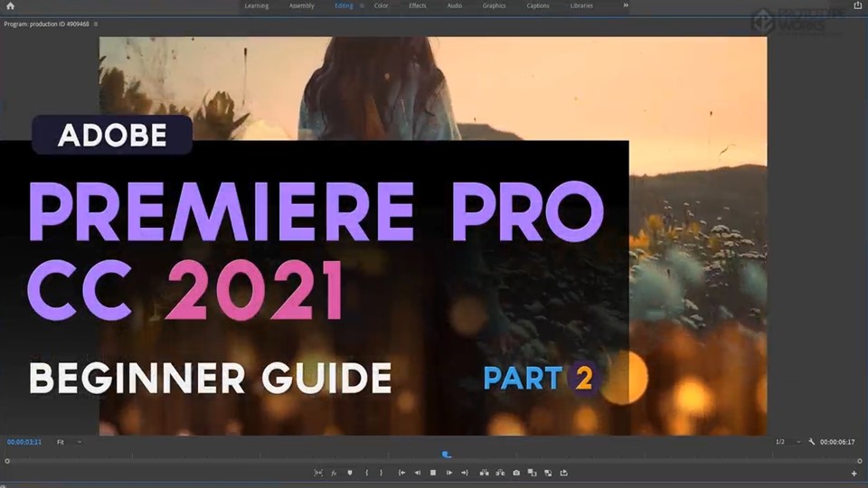Click the Mark In bracket icon
This screenshot has height=488, width=868.
pos(366,473)
